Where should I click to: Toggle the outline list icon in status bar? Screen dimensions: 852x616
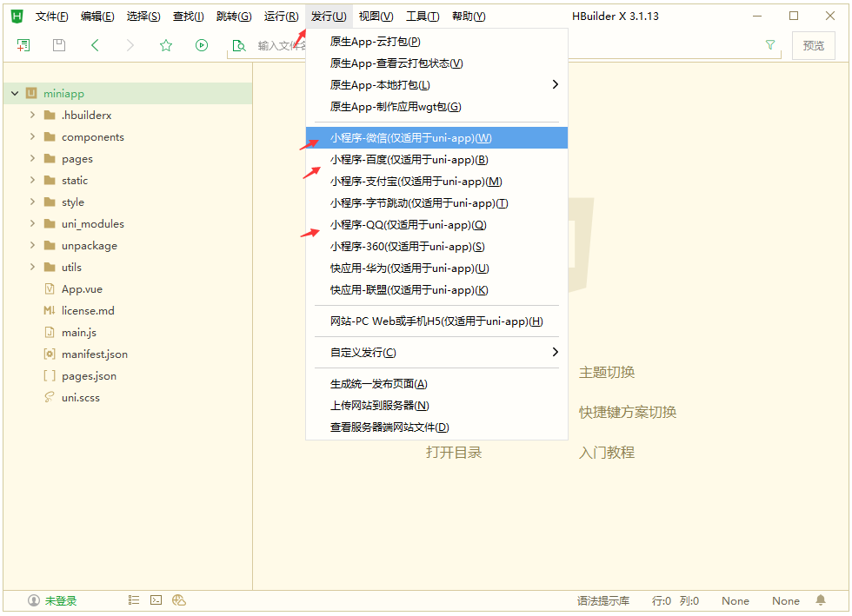[x=134, y=600]
